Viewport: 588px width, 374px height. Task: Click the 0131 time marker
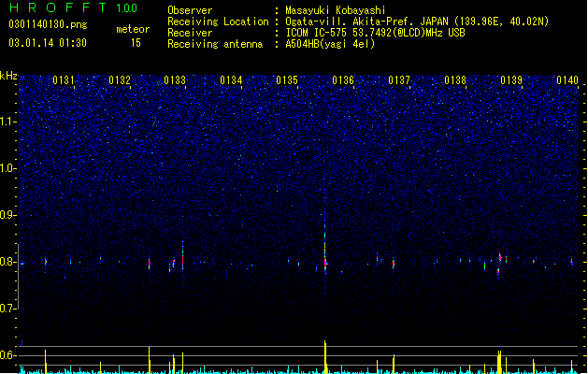pos(64,80)
